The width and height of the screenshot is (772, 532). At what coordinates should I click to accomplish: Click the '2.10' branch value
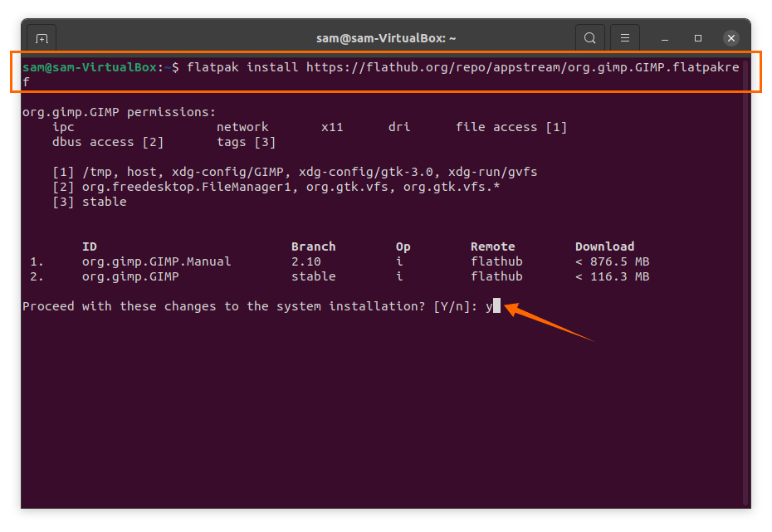click(x=305, y=261)
